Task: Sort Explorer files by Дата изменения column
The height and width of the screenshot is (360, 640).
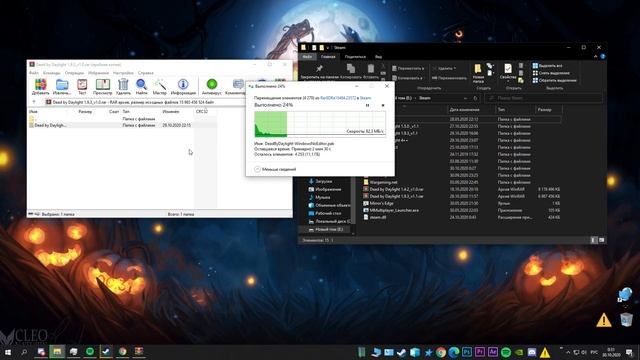Action: pyautogui.click(x=464, y=109)
